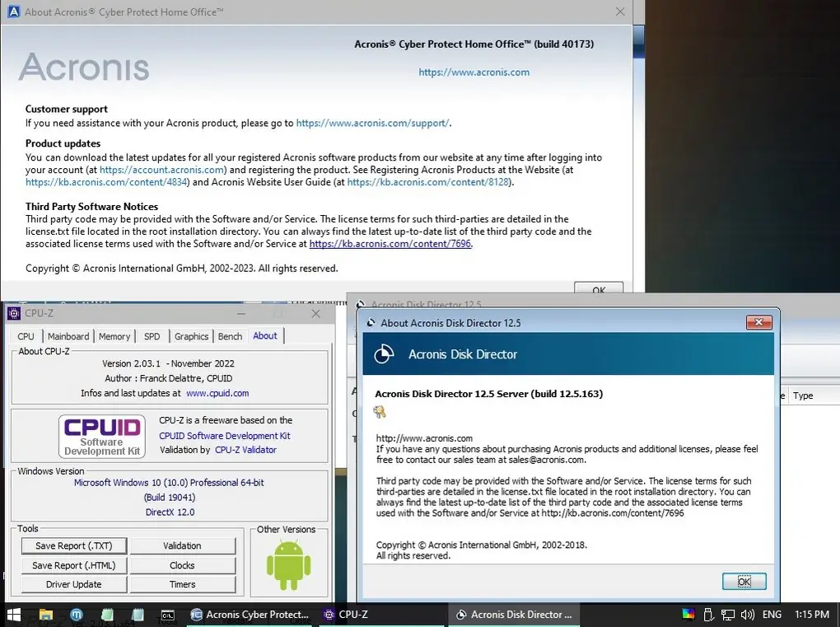Open the https://www.acronis.com link

pos(474,73)
